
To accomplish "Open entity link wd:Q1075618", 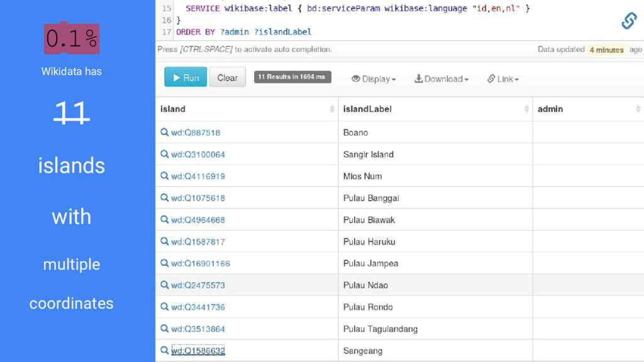I will coord(198,198).
